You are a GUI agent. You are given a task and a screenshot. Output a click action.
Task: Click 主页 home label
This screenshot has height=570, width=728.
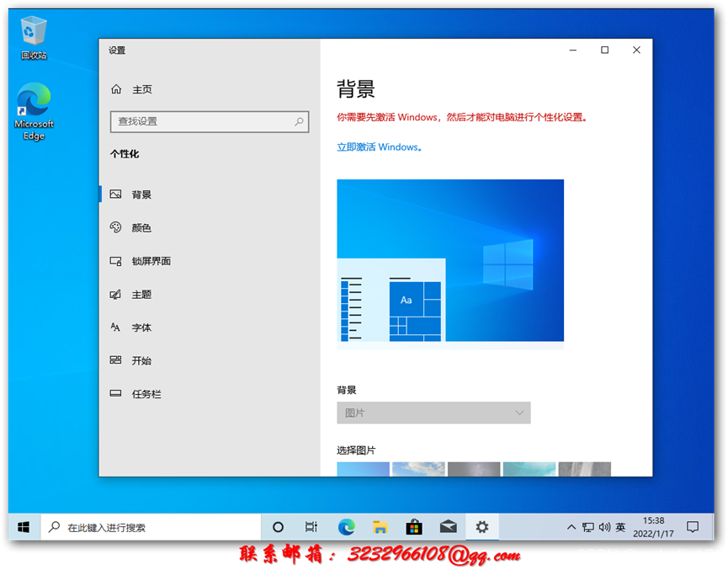pos(142,89)
